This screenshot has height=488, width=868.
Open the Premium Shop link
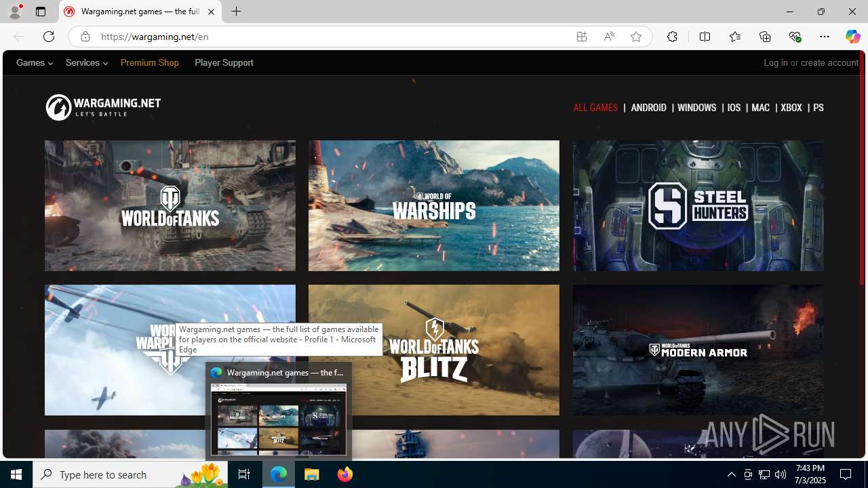coord(150,62)
